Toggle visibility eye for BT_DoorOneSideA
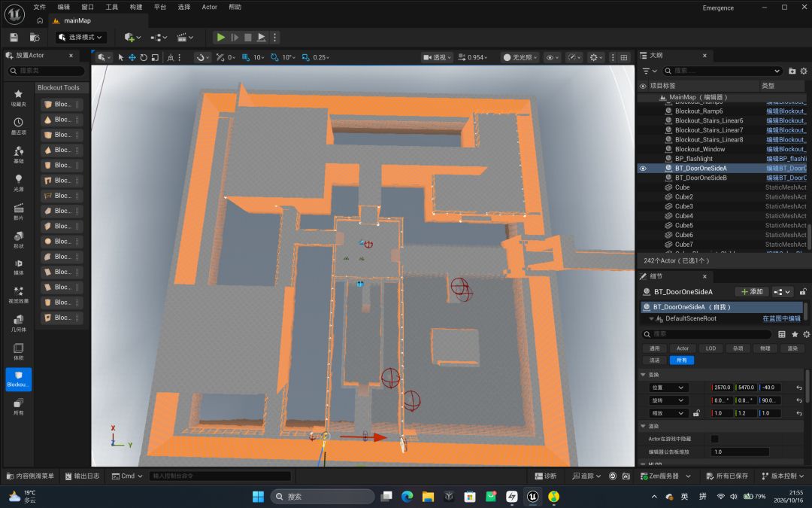Screen dimensions: 812x508 [x=643, y=169]
